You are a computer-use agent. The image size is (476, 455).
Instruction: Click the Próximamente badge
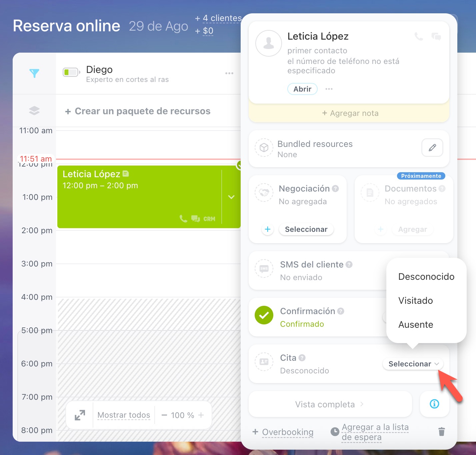tap(421, 176)
